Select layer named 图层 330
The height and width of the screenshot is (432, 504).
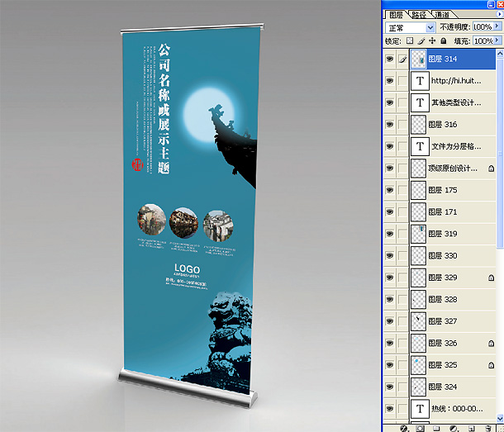pyautogui.click(x=443, y=255)
